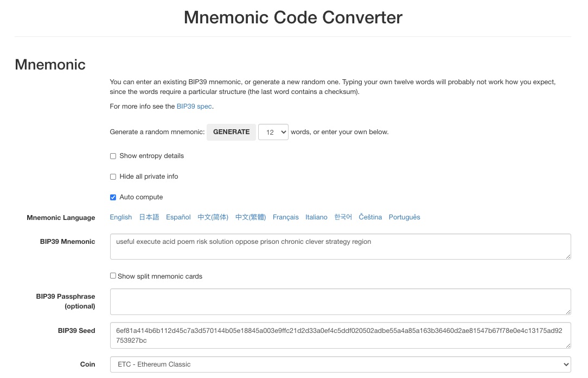The image size is (588, 378).
Task: Switch mnemonic language to Français
Action: point(286,217)
